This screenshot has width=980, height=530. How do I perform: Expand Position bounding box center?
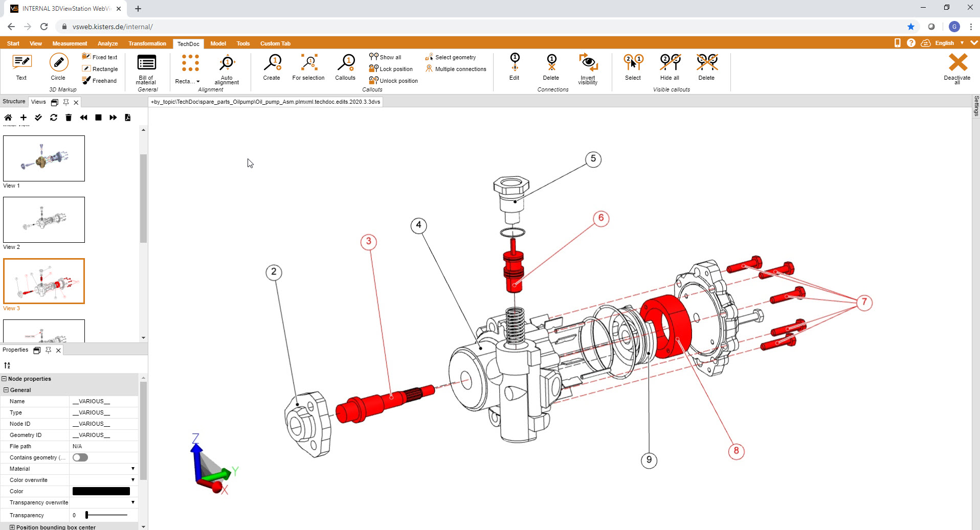pyautogui.click(x=12, y=527)
